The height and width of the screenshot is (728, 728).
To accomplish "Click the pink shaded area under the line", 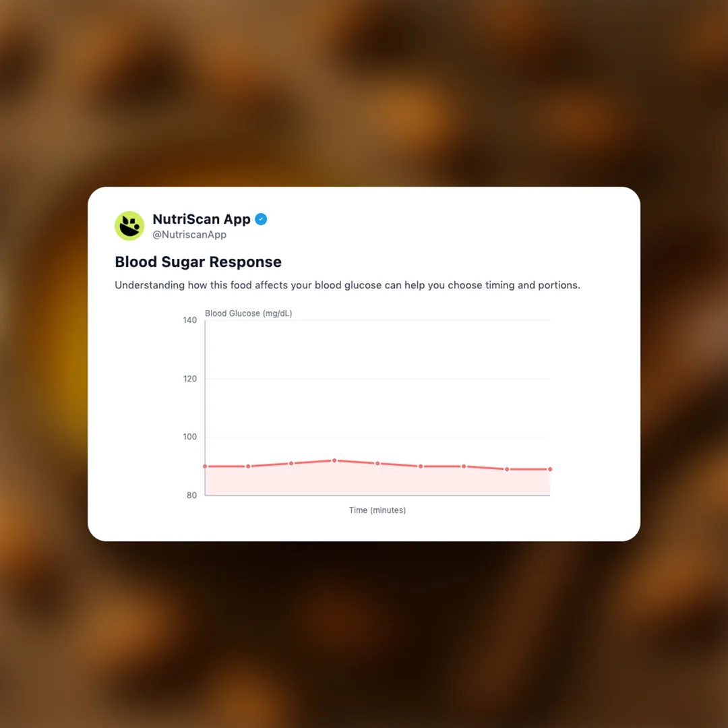I will coord(377,482).
